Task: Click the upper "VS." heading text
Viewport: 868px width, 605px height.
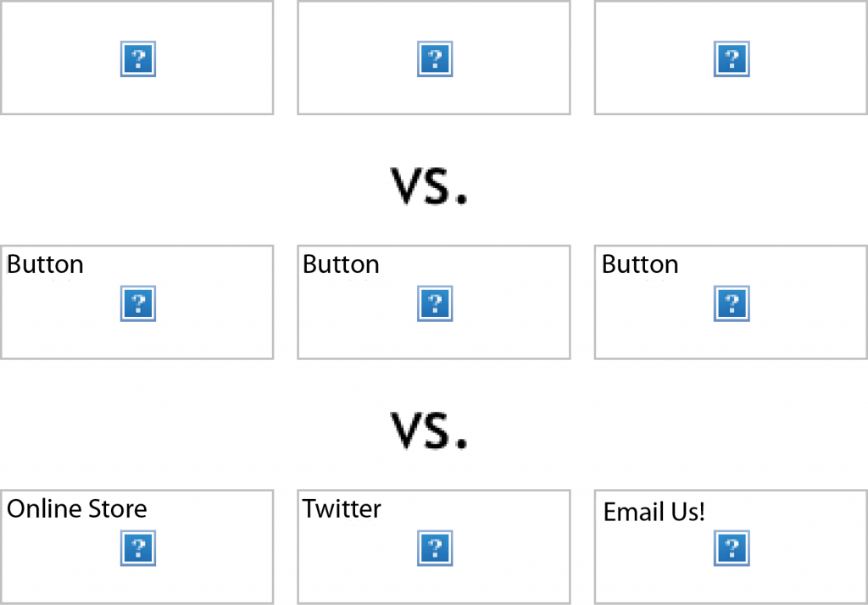Action: (x=429, y=186)
